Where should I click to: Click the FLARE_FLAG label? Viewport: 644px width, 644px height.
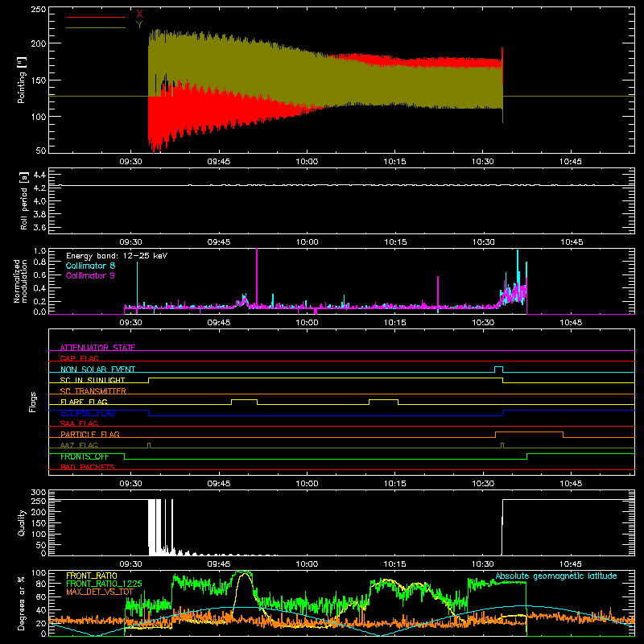[x=84, y=402]
